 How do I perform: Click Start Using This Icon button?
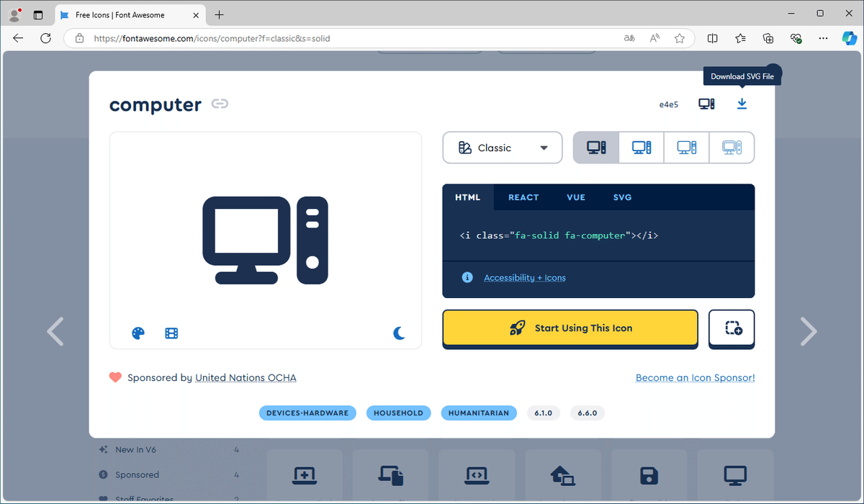[x=570, y=328]
